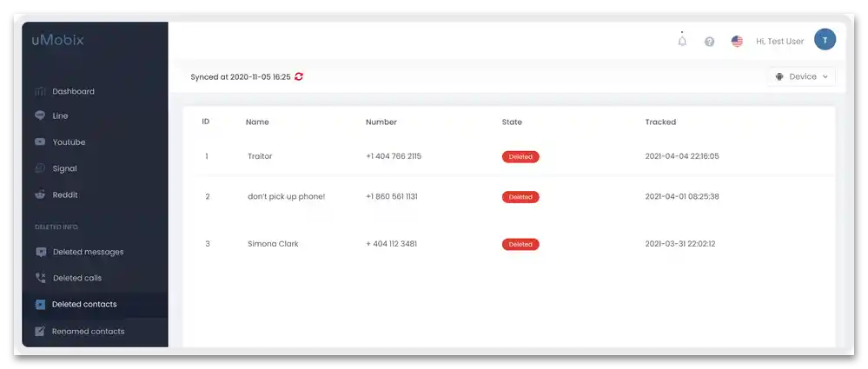Click the red sync refresh icon
The image size is (868, 369).
click(299, 77)
